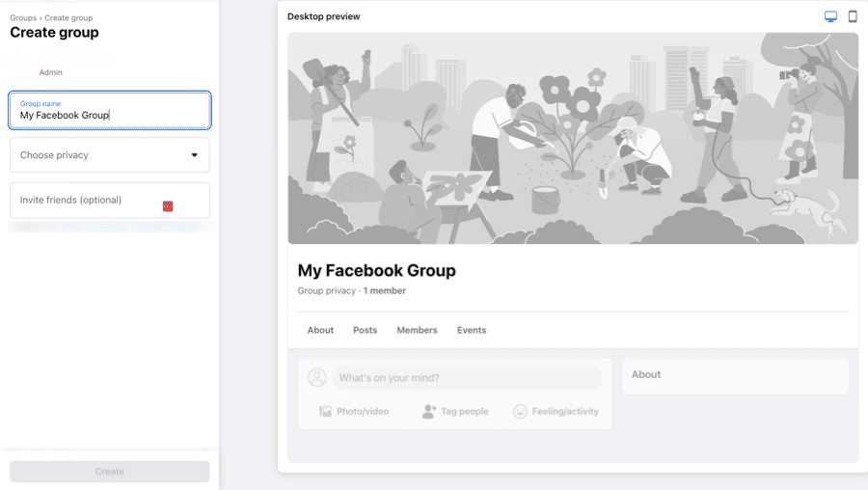The width and height of the screenshot is (868, 490).
Task: Click the profile avatar in post composer
Action: (316, 377)
